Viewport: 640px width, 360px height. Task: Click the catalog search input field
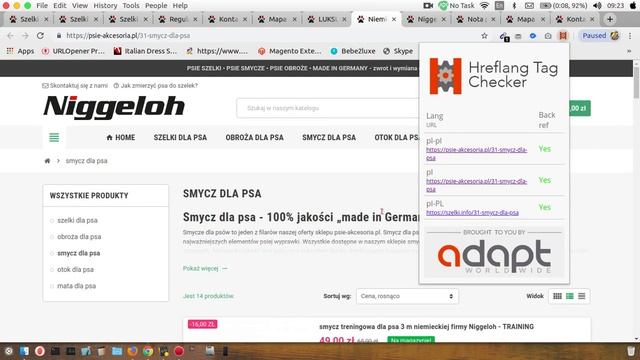pos(328,108)
